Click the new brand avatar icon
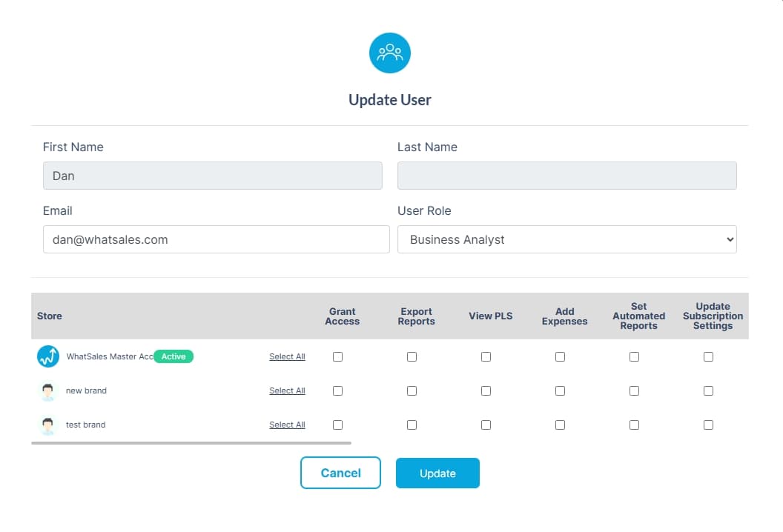 point(48,390)
